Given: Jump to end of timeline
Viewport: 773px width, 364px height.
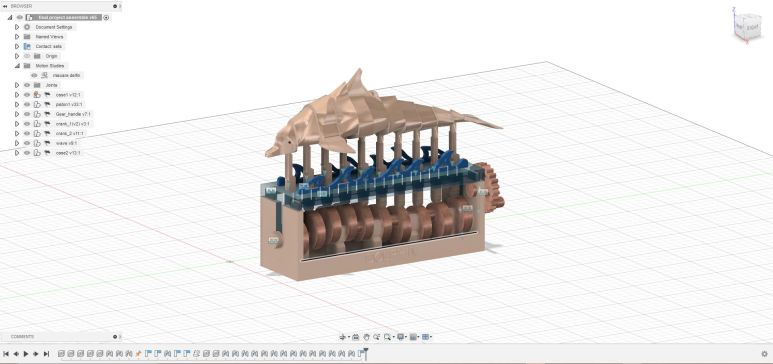Looking at the screenshot, I should point(46,354).
